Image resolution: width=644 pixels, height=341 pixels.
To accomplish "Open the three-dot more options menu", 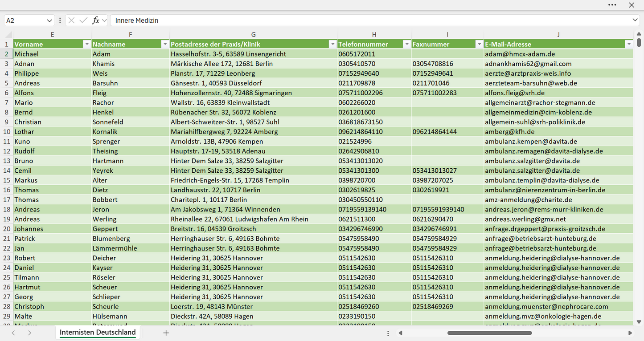I will 612,5.
